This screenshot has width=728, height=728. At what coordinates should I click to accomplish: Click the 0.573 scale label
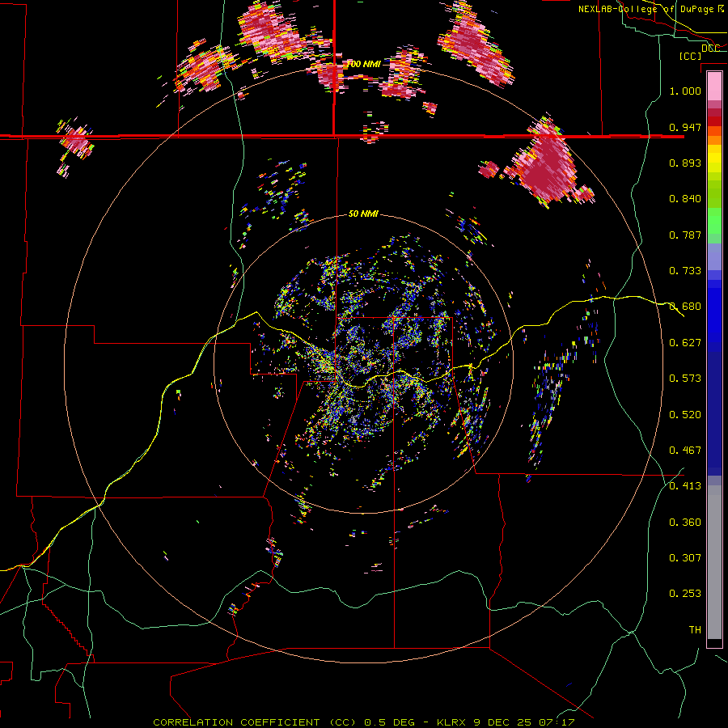tap(685, 379)
